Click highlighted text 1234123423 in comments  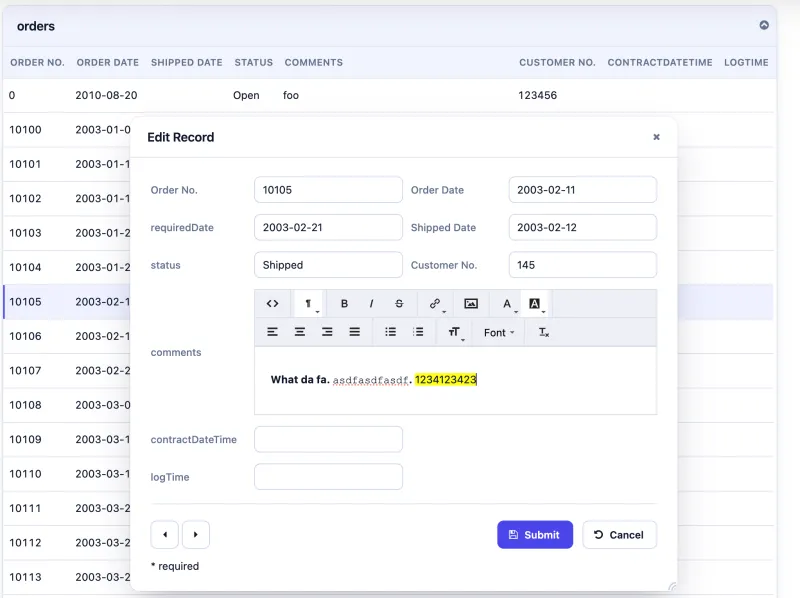coord(445,380)
